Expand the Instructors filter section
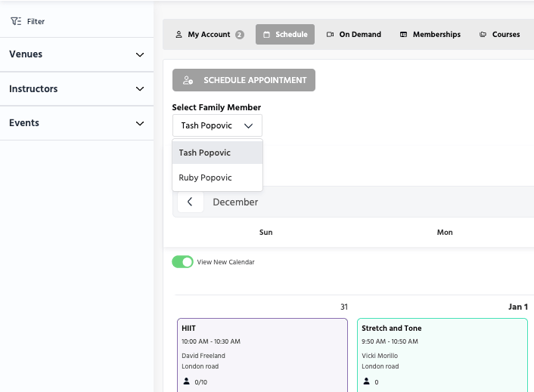534x392 pixels. point(77,89)
